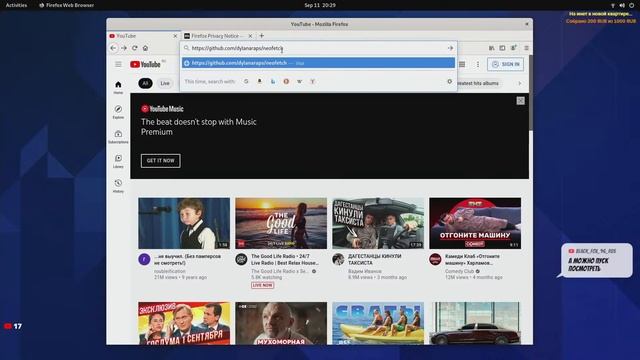The width and height of the screenshot is (640, 360).
Task: Click the LIVE NOW badge
Action: pyautogui.click(x=262, y=285)
